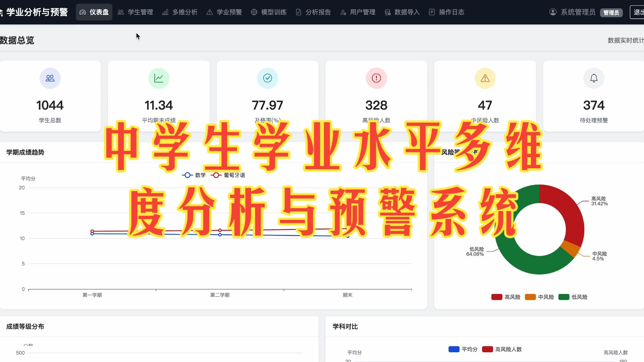
Task: Click the 学业分析与预警 app title
Action: pyautogui.click(x=37, y=12)
